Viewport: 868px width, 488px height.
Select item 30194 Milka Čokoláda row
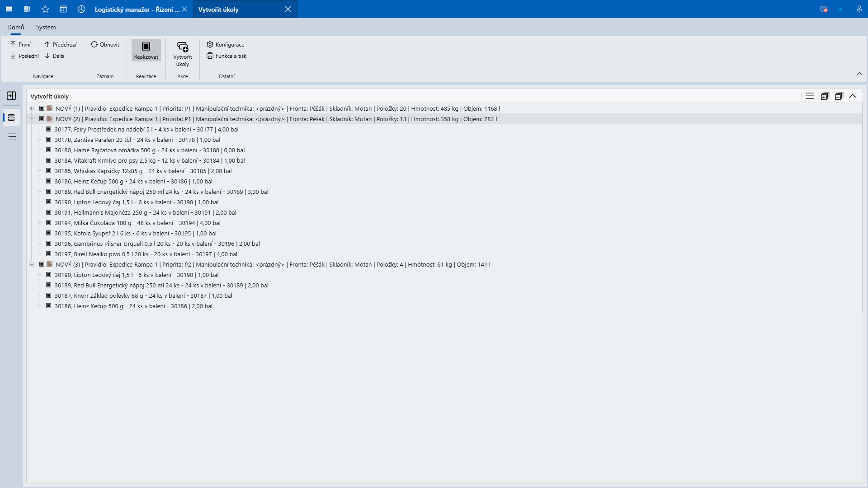click(137, 223)
